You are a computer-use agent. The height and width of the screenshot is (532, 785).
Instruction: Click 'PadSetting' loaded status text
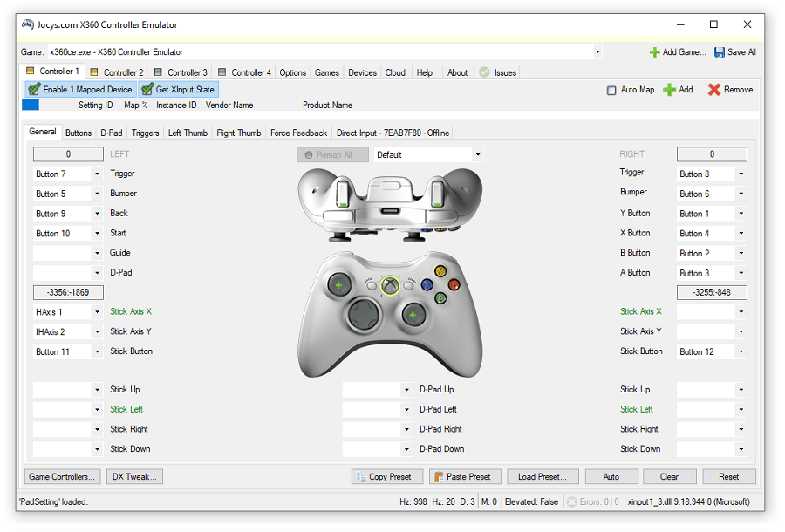pyautogui.click(x=53, y=502)
